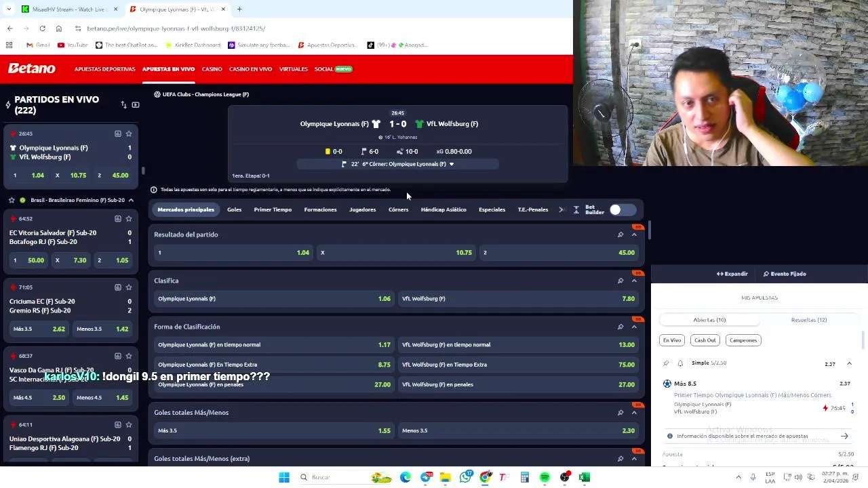The image size is (868, 488).
Task: Open the Casino menu item
Action: point(212,69)
